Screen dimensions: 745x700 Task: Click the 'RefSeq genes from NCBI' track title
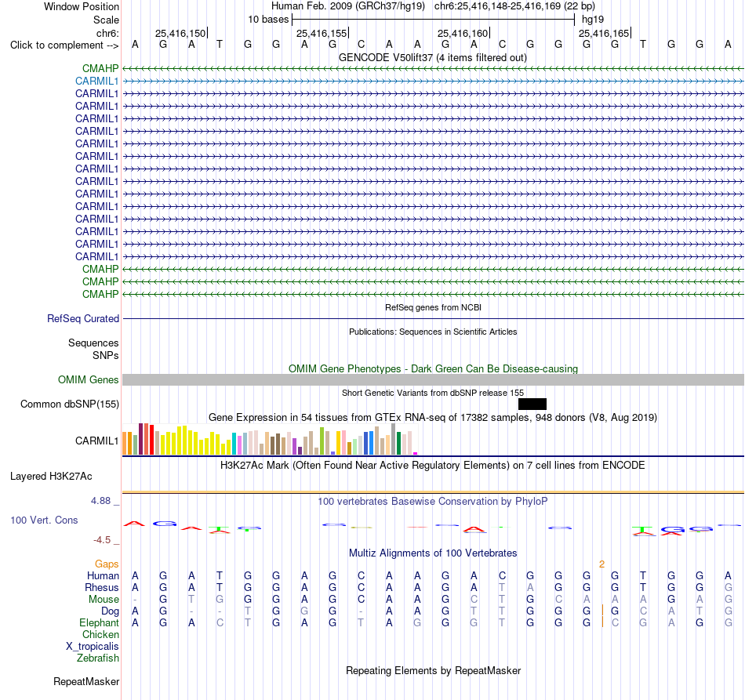pyautogui.click(x=433, y=308)
